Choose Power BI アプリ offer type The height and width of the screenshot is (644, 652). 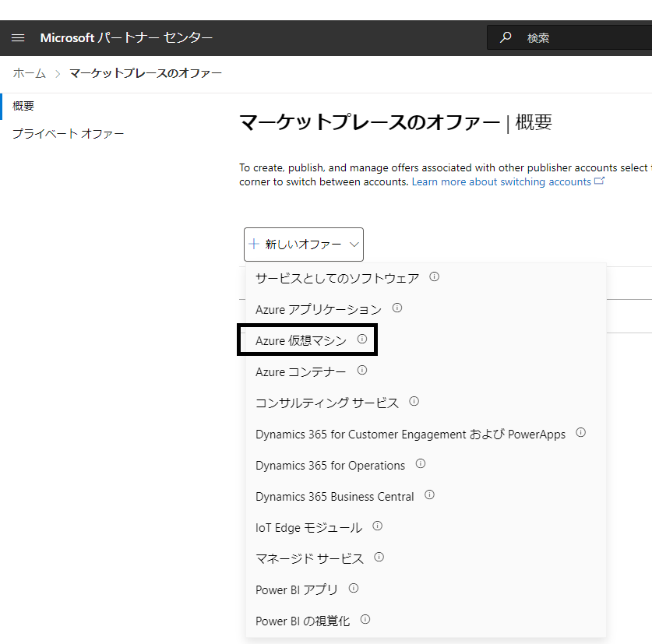point(297,590)
